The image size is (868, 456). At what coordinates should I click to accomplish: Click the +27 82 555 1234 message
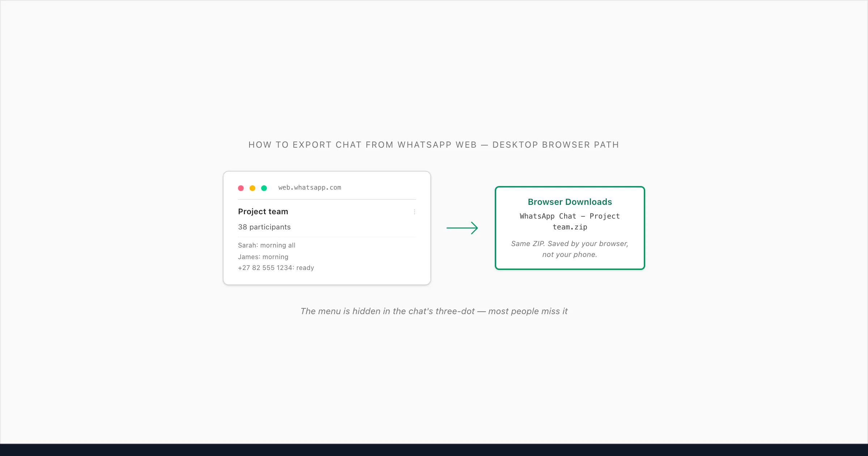click(x=276, y=268)
